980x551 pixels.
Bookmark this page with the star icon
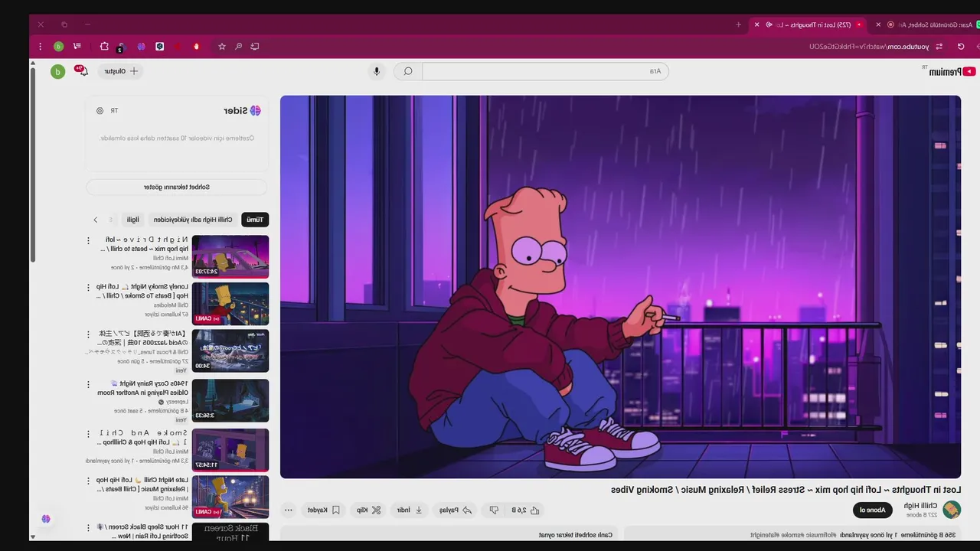click(x=222, y=47)
